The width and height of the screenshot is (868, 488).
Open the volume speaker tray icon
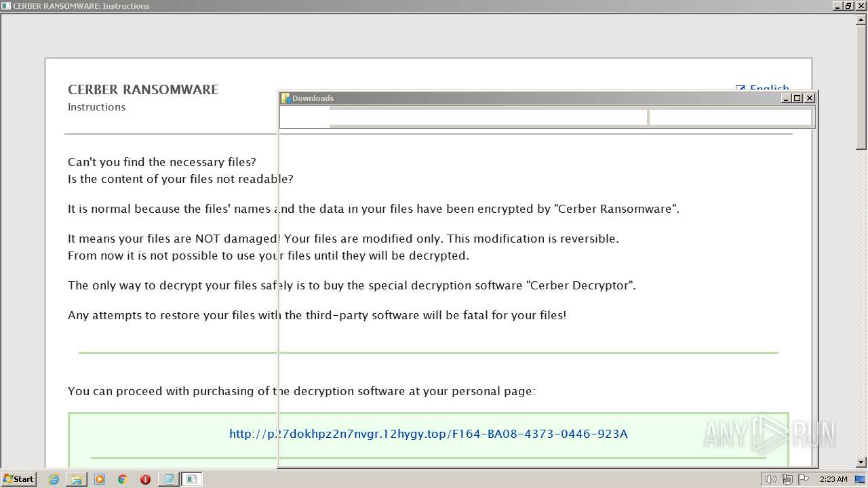point(770,479)
